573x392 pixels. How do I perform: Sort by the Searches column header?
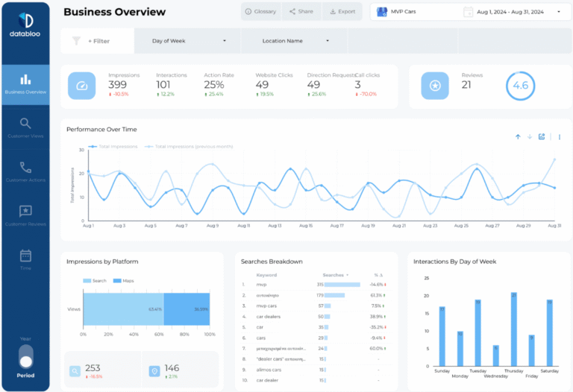coord(335,275)
